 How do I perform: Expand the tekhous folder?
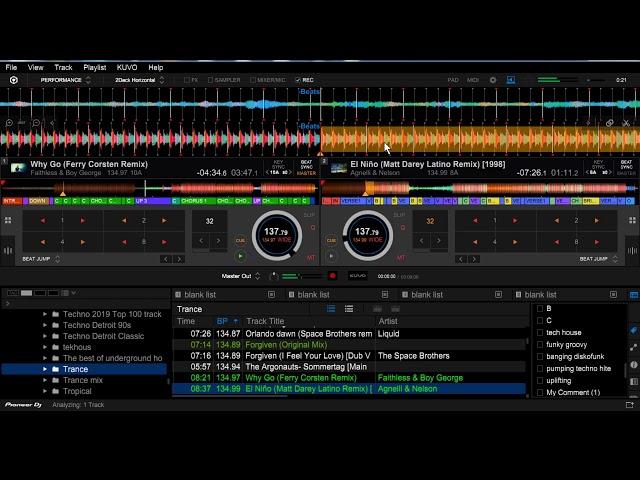[x=45, y=347]
